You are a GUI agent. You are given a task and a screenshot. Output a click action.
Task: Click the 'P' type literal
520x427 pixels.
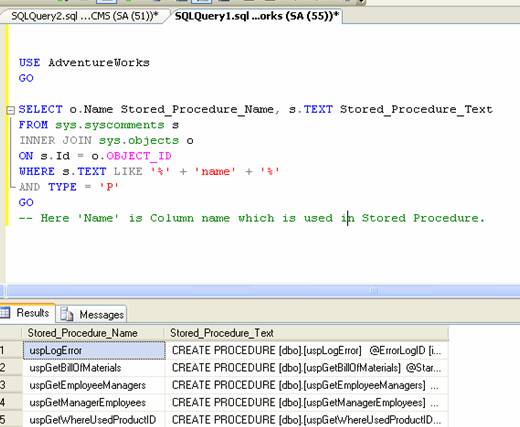click(109, 187)
